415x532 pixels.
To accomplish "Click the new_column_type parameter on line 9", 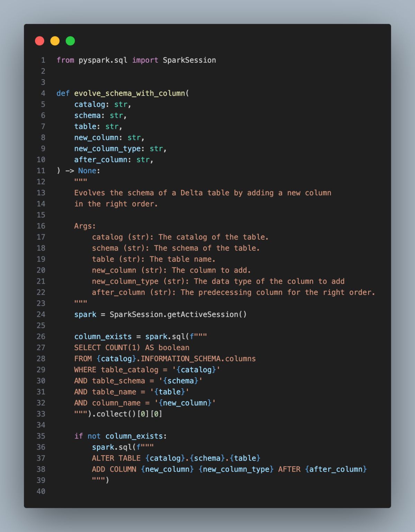I will pyautogui.click(x=107, y=149).
